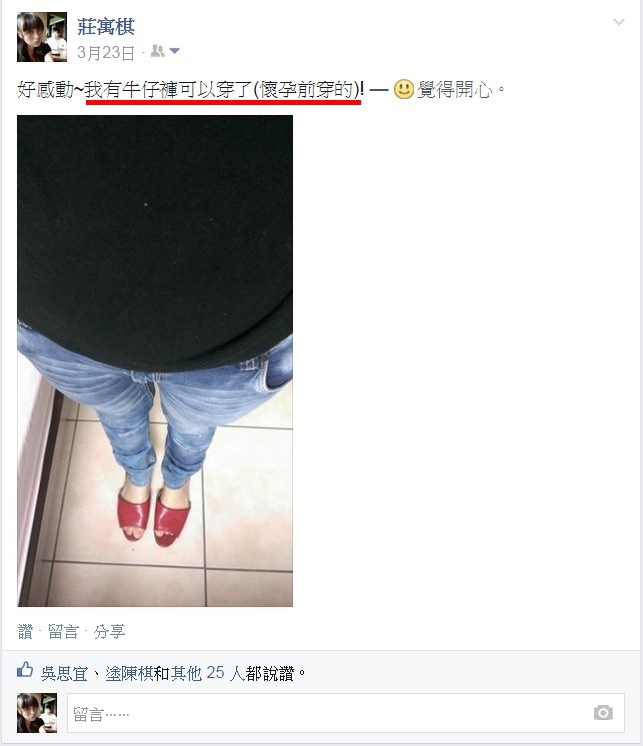643x746 pixels.
Task: Open the audience privacy selector dropdown
Action: (x=175, y=50)
